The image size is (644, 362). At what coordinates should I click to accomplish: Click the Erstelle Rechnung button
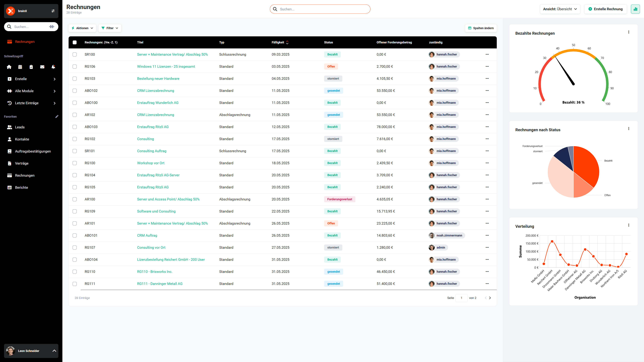coord(605,9)
